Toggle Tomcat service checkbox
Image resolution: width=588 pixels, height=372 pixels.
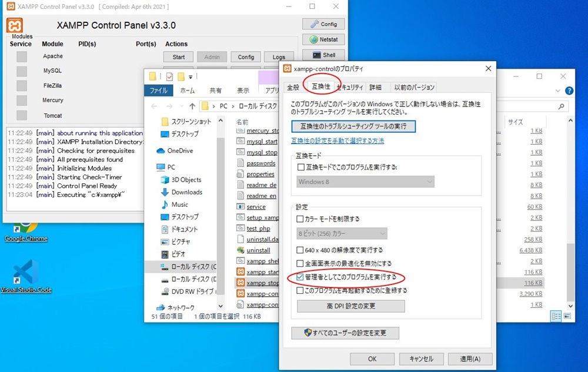(x=22, y=115)
